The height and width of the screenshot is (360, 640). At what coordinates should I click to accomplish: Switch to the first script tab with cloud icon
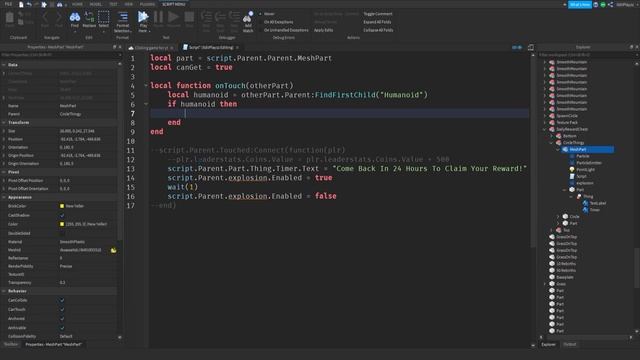coord(151,48)
